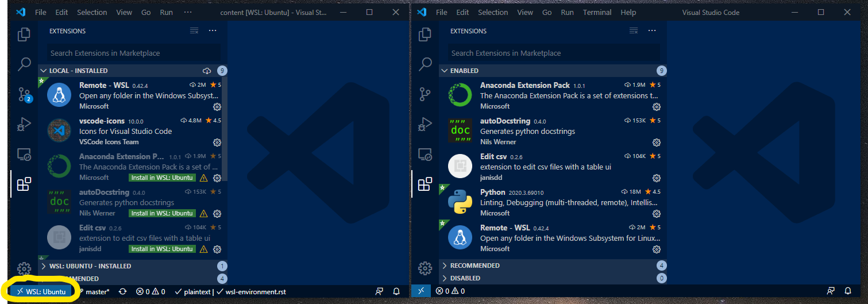
Task: Open gear for Anaconda Extension in left window
Action: coord(217,178)
